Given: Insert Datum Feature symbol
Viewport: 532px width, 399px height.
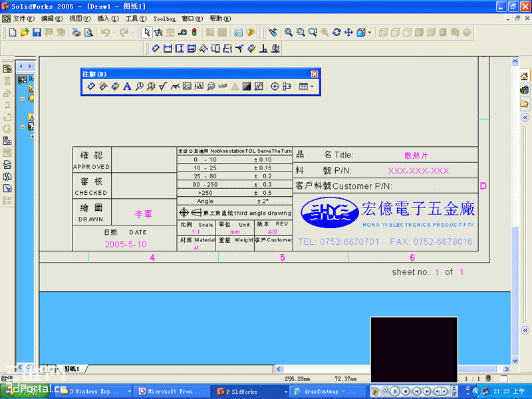Looking at the screenshot, I should 199,86.
